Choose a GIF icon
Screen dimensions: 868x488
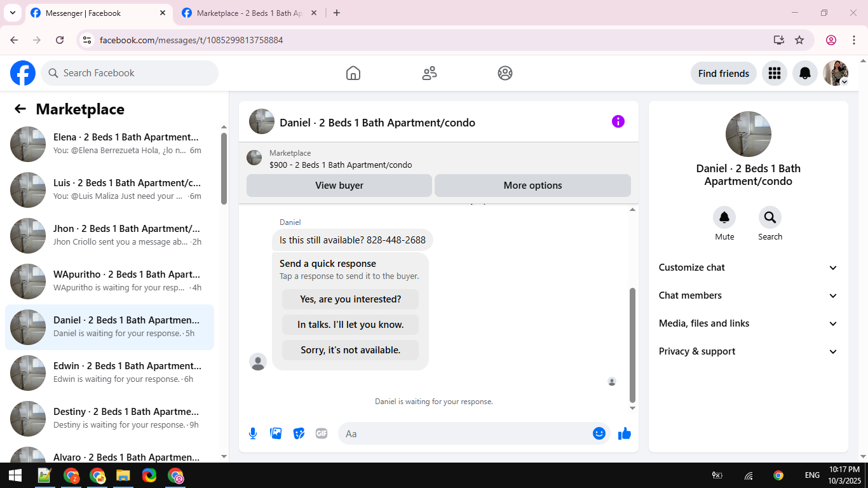[x=322, y=433]
